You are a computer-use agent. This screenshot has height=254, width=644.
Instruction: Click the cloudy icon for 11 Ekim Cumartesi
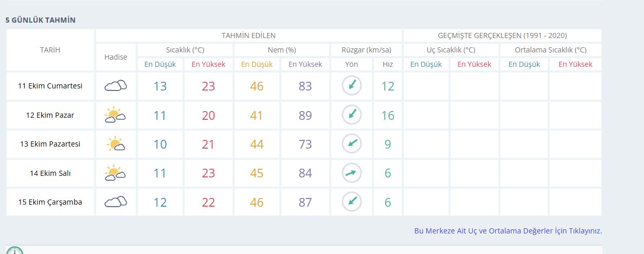pyautogui.click(x=116, y=86)
